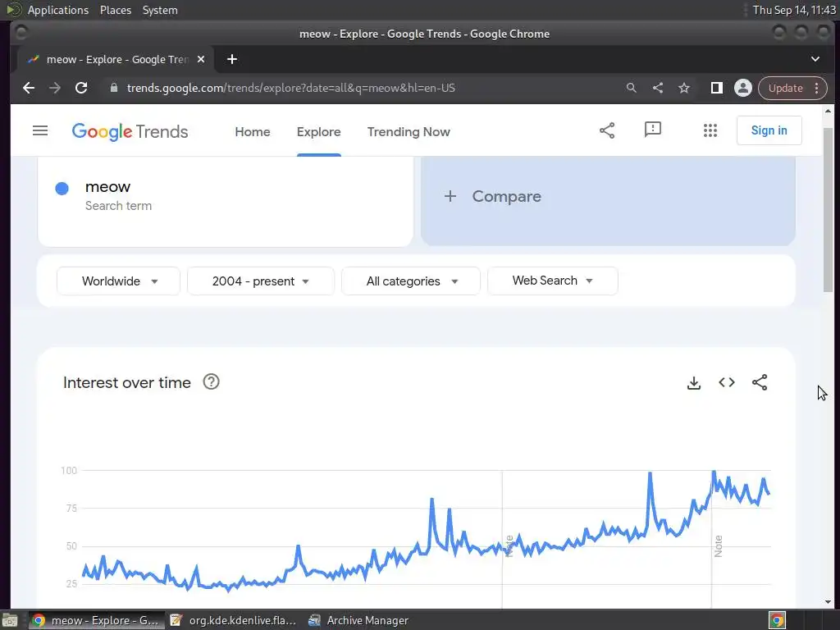
Task: Download the Interest over time CSV
Action: pos(694,382)
